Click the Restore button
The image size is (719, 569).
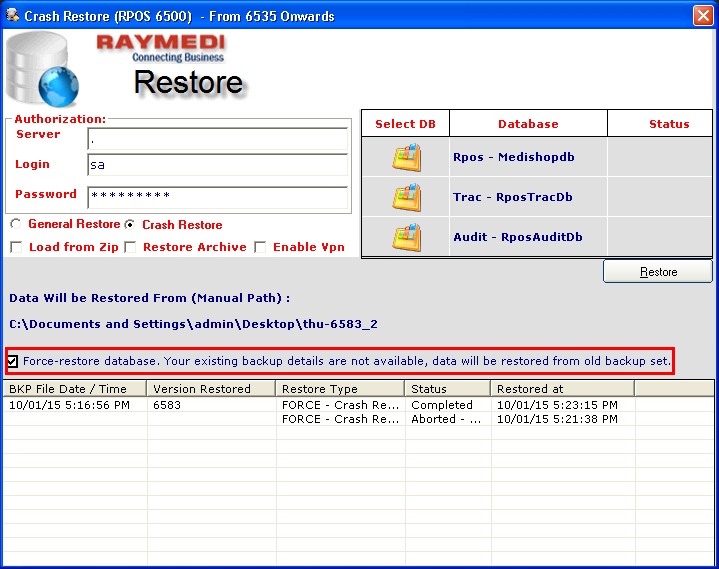[658, 272]
